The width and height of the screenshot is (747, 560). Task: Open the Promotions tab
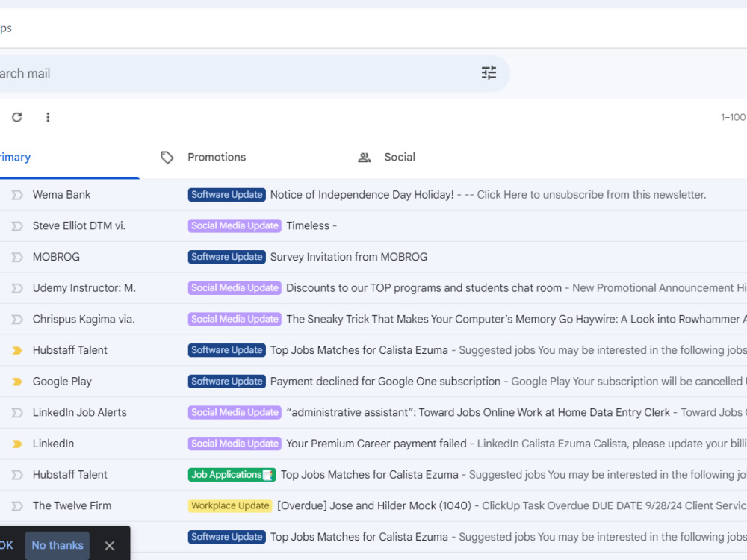[217, 157]
